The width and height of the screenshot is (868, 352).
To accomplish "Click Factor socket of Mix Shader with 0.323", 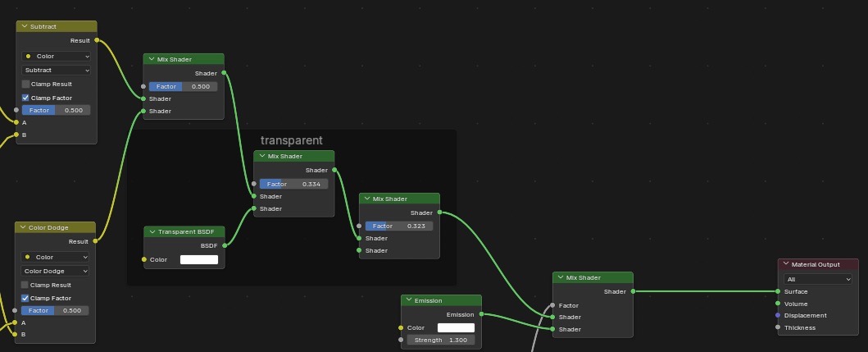I will tap(359, 226).
